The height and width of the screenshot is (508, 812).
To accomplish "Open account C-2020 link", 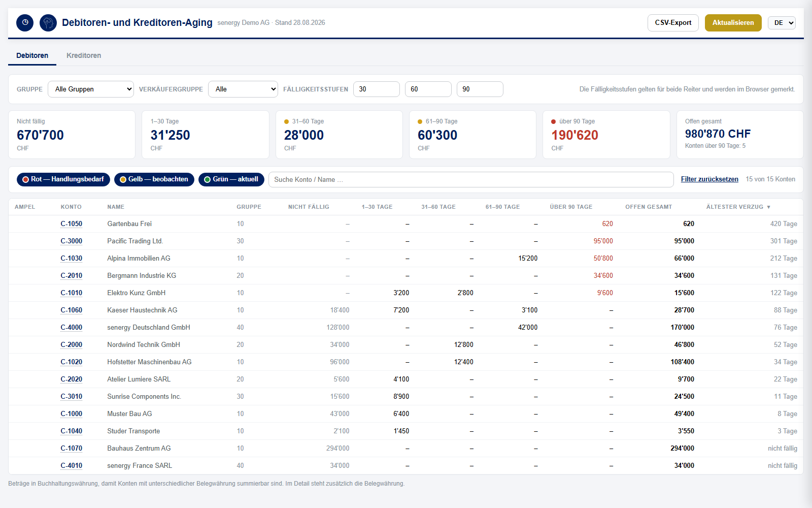I will tap(72, 379).
